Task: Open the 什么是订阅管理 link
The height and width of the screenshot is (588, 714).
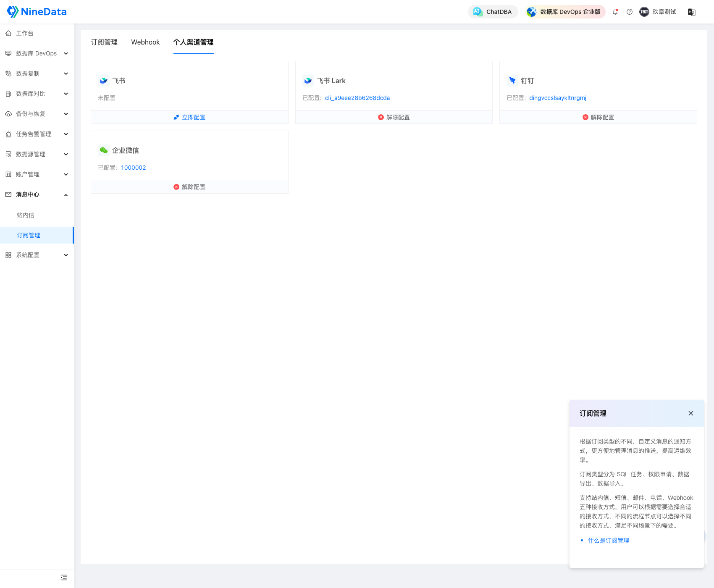Action: tap(608, 541)
